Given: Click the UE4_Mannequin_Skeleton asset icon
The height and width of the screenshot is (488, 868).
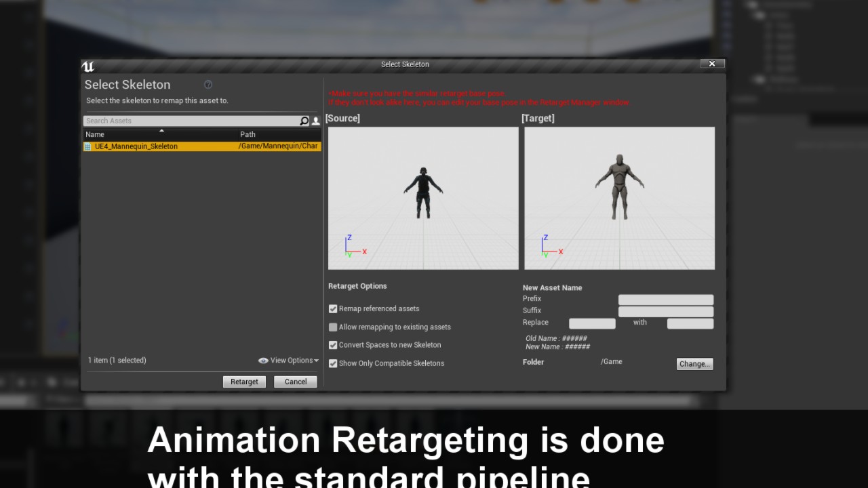Looking at the screenshot, I should point(87,146).
